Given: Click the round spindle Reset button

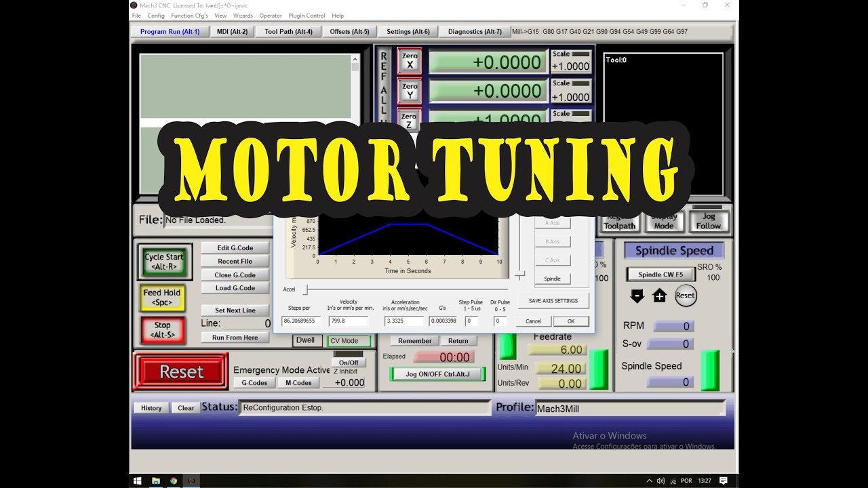Looking at the screenshot, I should [686, 296].
